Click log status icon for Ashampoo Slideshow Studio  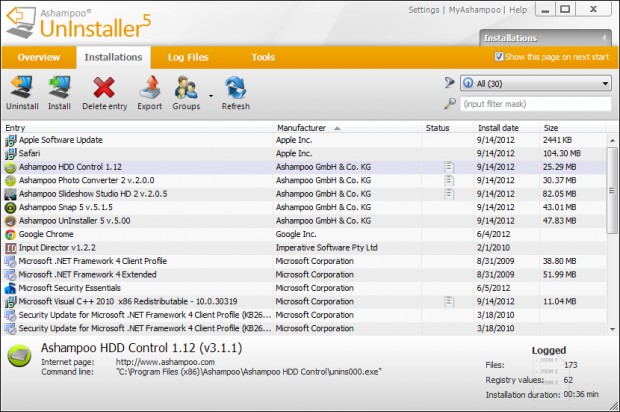[x=449, y=194]
